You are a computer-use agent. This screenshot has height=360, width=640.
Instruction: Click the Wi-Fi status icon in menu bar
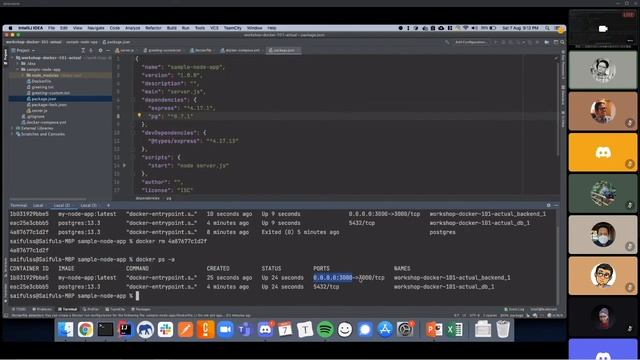pyautogui.click(x=466, y=28)
